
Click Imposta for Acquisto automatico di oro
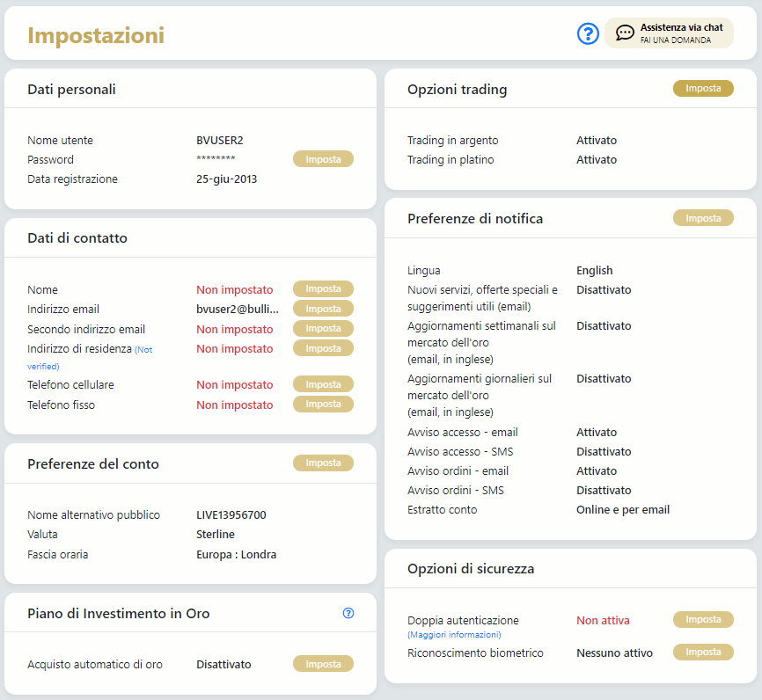click(x=323, y=664)
